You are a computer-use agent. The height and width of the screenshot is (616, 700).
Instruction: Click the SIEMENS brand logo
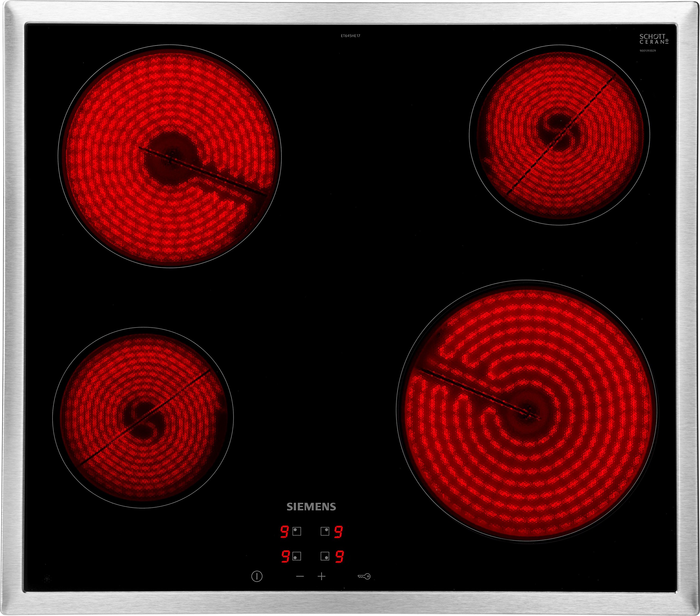[x=311, y=507]
